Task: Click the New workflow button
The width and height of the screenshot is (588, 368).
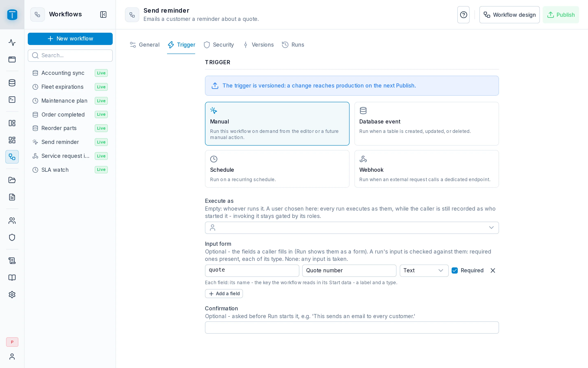Action: (70, 39)
